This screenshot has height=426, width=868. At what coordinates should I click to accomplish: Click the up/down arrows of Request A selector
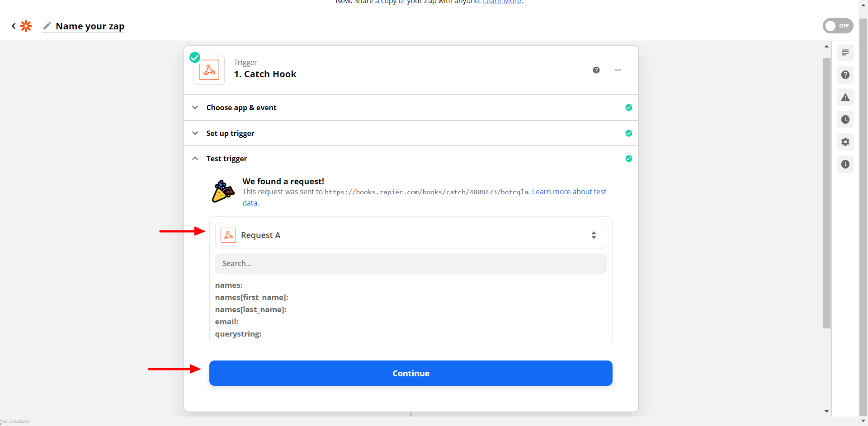pos(594,235)
